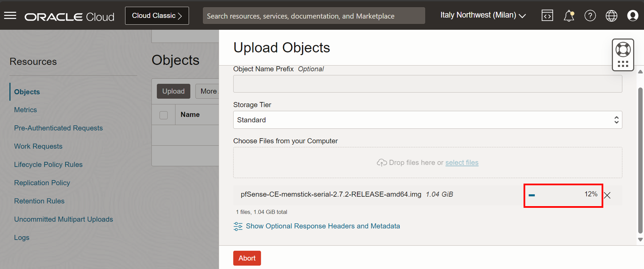
Task: Open Work Requests resource
Action: [38, 146]
